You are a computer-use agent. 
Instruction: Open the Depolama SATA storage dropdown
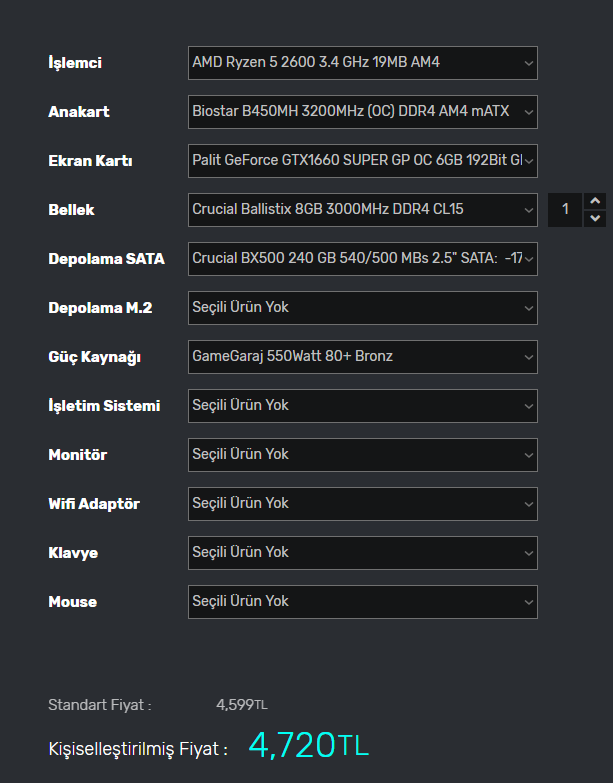(x=362, y=259)
